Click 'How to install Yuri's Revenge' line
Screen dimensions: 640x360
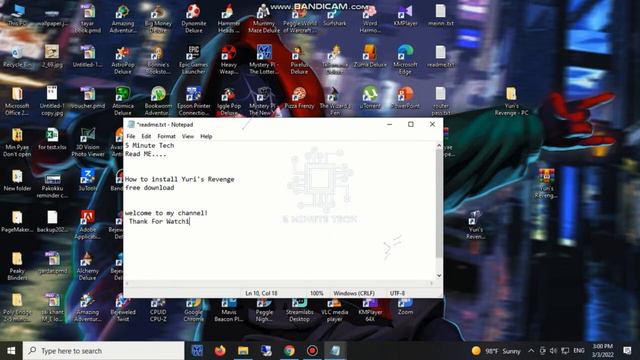coord(180,179)
